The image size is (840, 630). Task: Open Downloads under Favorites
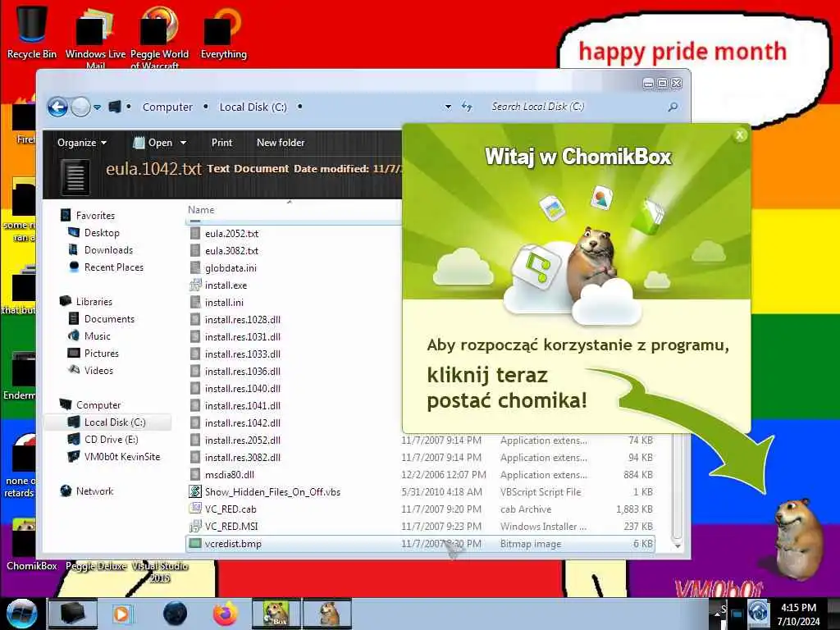point(108,249)
